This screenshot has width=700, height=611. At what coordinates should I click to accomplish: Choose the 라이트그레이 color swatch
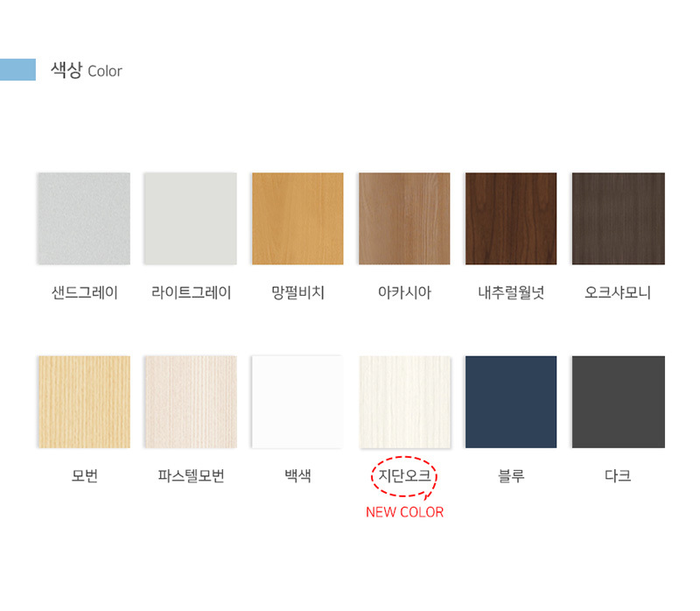tap(191, 219)
